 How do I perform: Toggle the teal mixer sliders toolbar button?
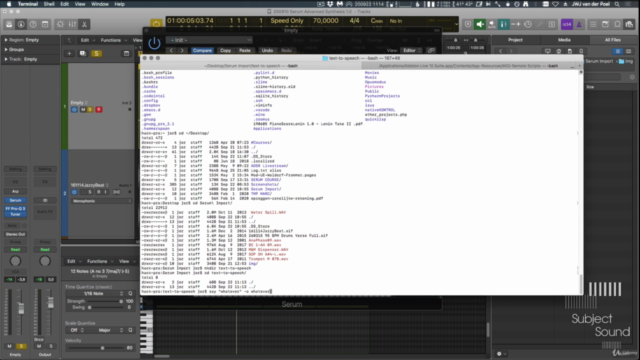[x=504, y=24]
